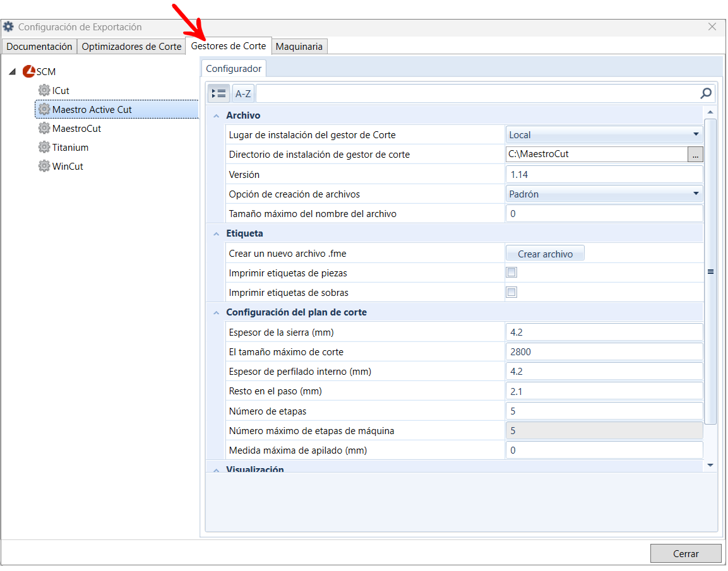This screenshot has width=728, height=571.
Task: Click Número de etapas value field
Action: (x=604, y=411)
